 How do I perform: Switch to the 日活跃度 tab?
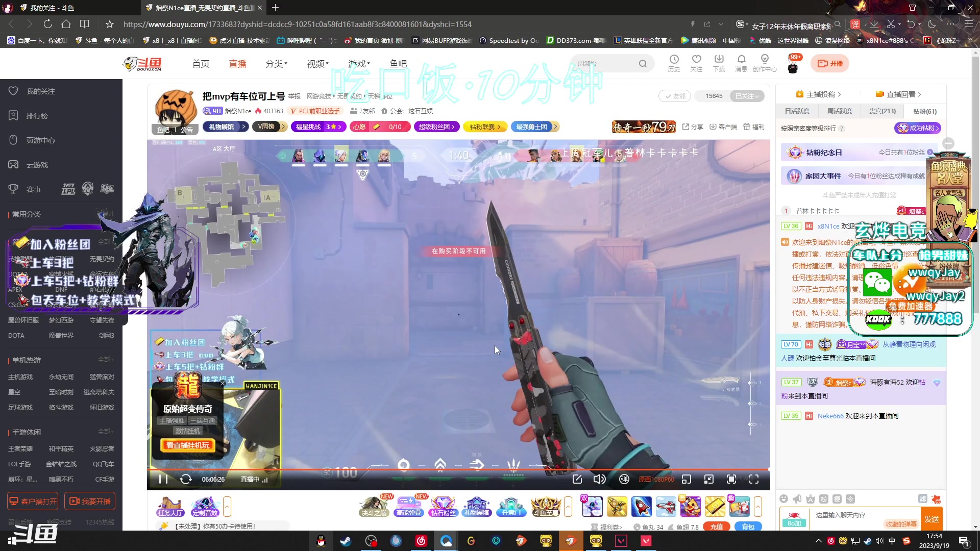coord(797,111)
